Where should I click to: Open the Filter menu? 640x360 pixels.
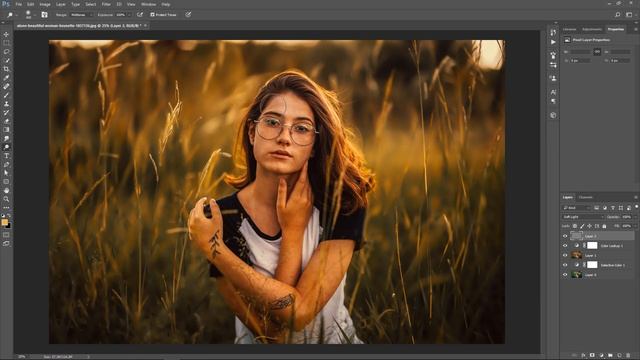tap(106, 4)
